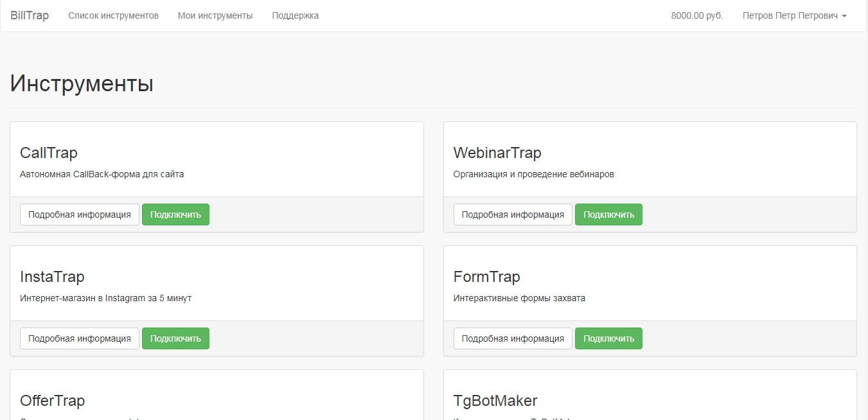Show Подробная информация for CallTrap
This screenshot has height=420, width=868.
tap(80, 214)
